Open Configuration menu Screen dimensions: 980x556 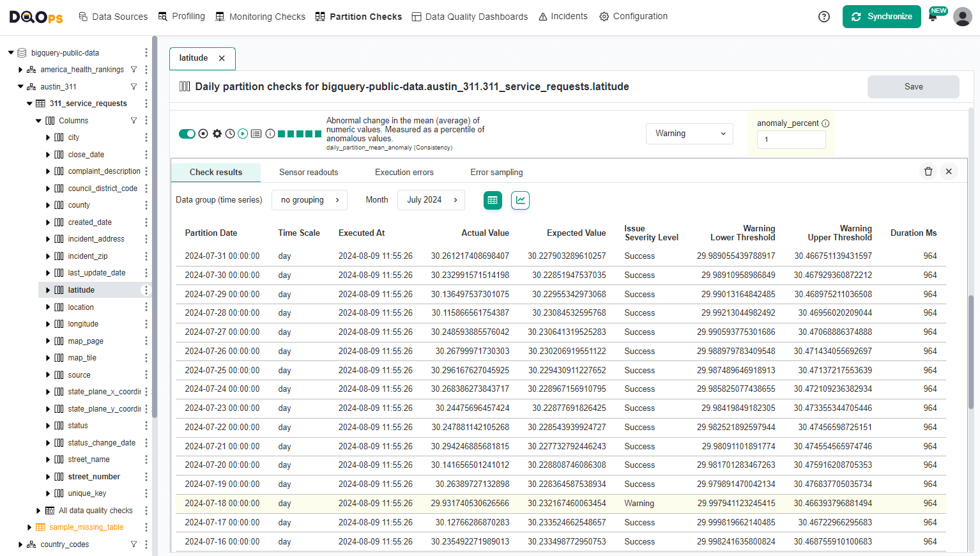[633, 16]
